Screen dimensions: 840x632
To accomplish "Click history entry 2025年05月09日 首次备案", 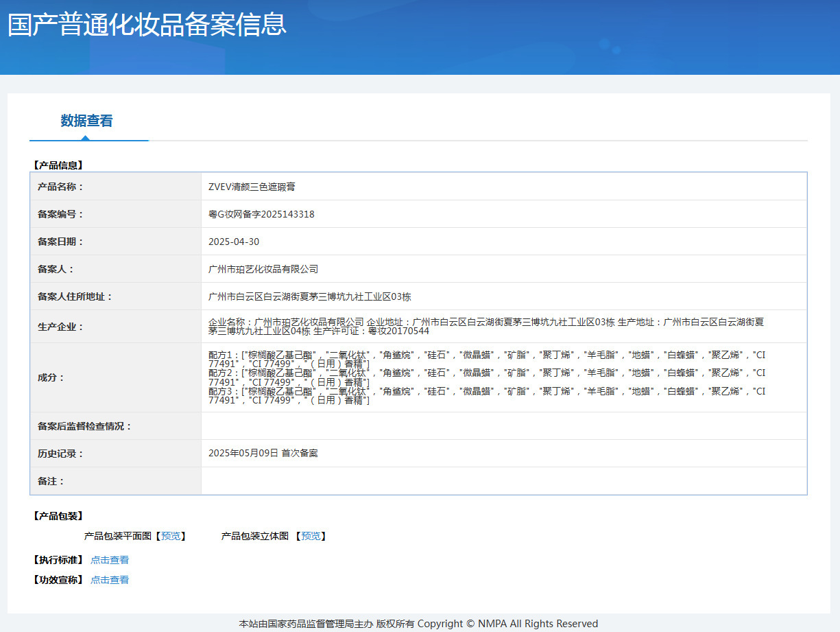I will [x=263, y=454].
